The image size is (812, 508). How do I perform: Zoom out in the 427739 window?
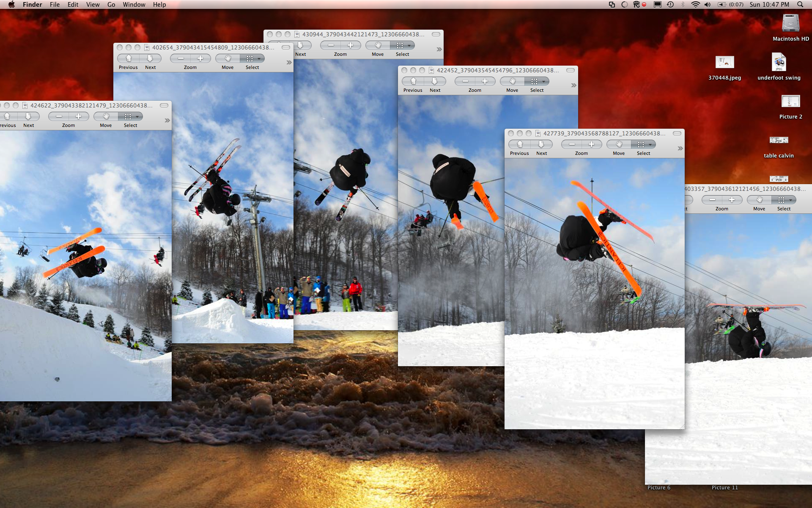[572, 144]
